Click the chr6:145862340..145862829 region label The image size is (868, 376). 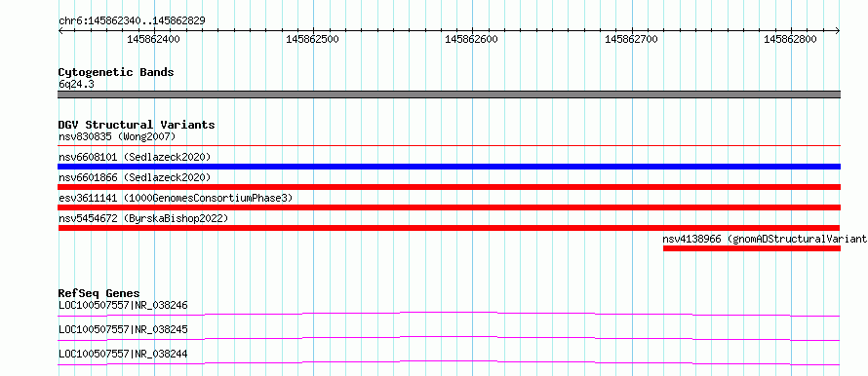pos(132,20)
